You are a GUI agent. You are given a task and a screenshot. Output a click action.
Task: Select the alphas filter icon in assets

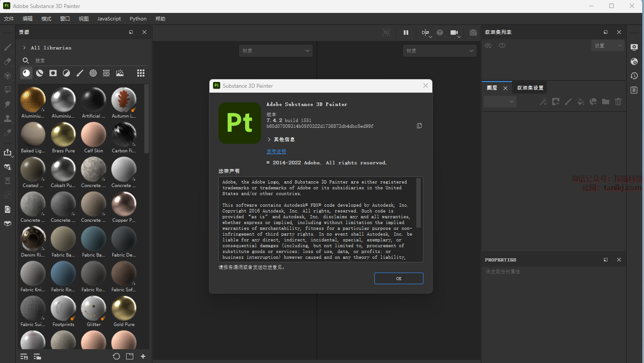pyautogui.click(x=93, y=73)
